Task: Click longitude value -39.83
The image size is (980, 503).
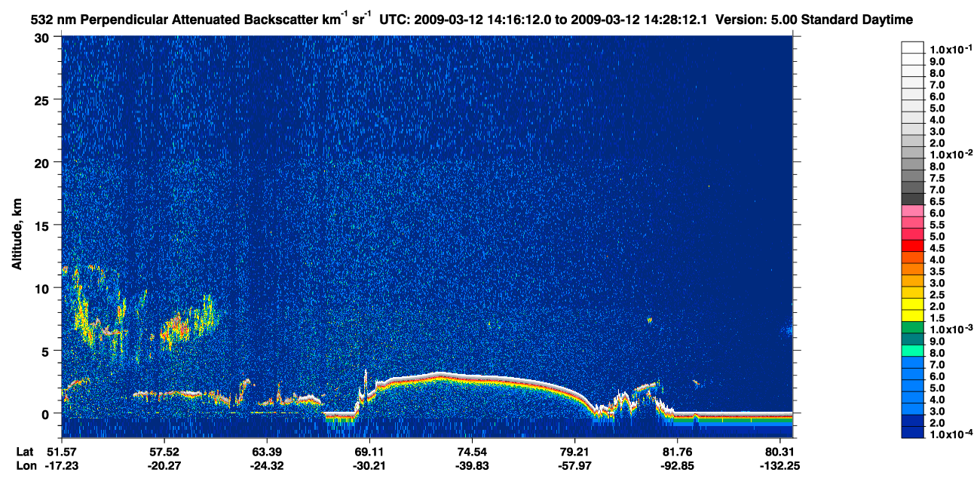Action: pos(471,465)
